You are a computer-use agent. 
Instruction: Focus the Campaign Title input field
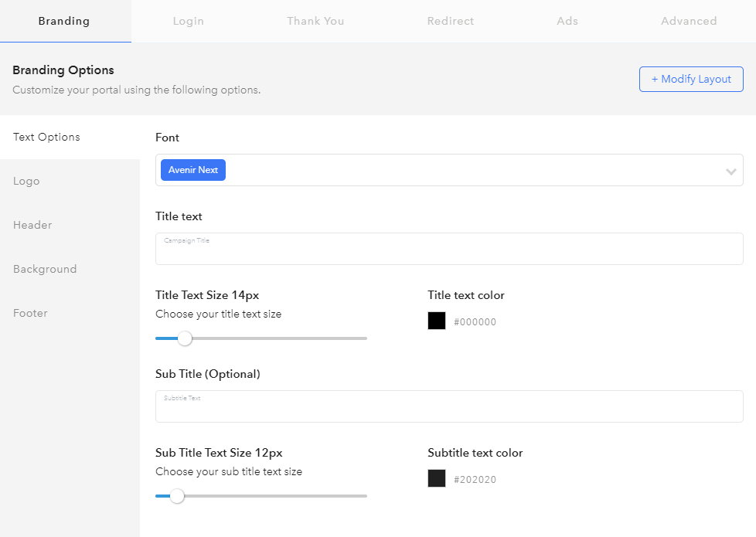click(x=449, y=249)
